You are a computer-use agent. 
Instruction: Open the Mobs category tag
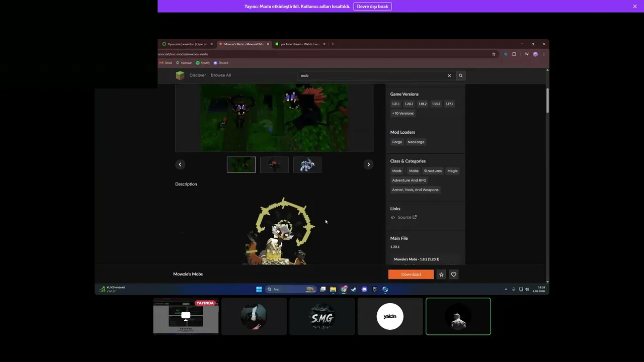pyautogui.click(x=414, y=171)
